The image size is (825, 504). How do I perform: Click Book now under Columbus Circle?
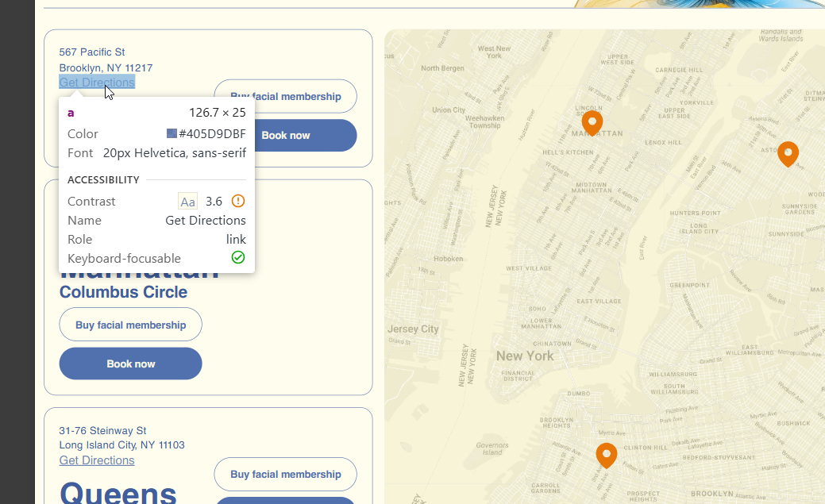pos(130,364)
